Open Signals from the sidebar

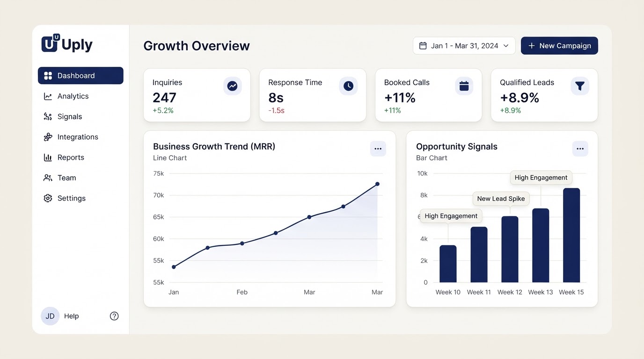(x=80, y=117)
